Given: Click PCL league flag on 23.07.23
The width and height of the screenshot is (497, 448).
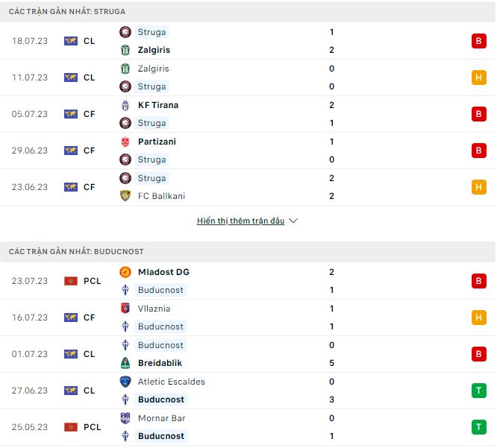Looking at the screenshot, I should tap(71, 281).
